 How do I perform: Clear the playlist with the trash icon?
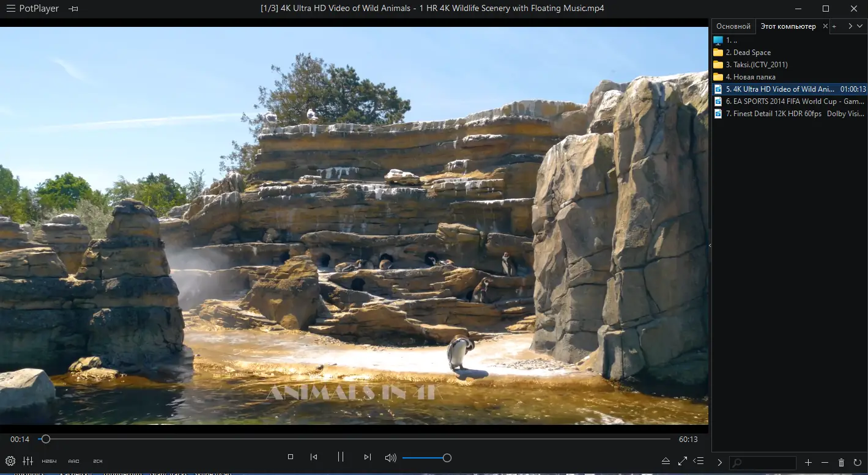click(x=841, y=463)
